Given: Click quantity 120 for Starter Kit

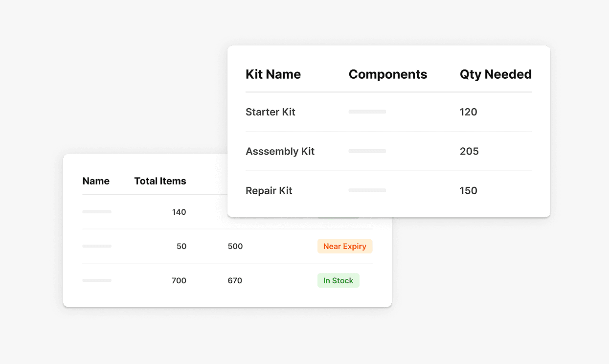Looking at the screenshot, I should [x=469, y=112].
